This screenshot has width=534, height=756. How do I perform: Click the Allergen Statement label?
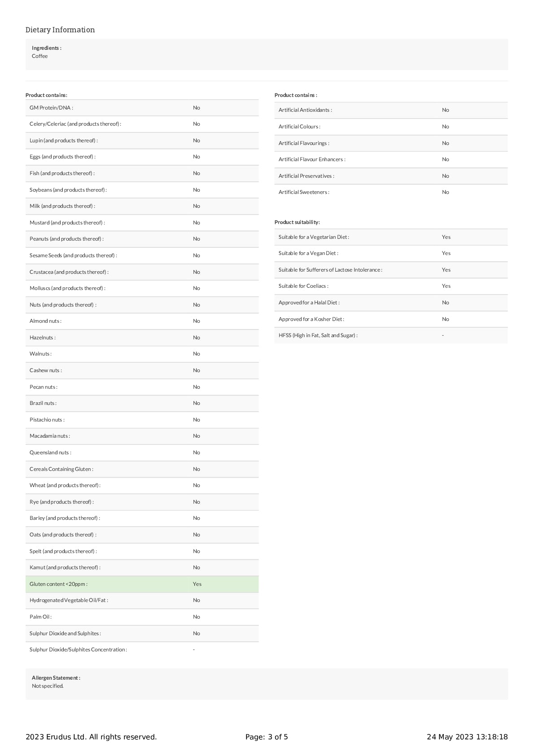pos(56,678)
